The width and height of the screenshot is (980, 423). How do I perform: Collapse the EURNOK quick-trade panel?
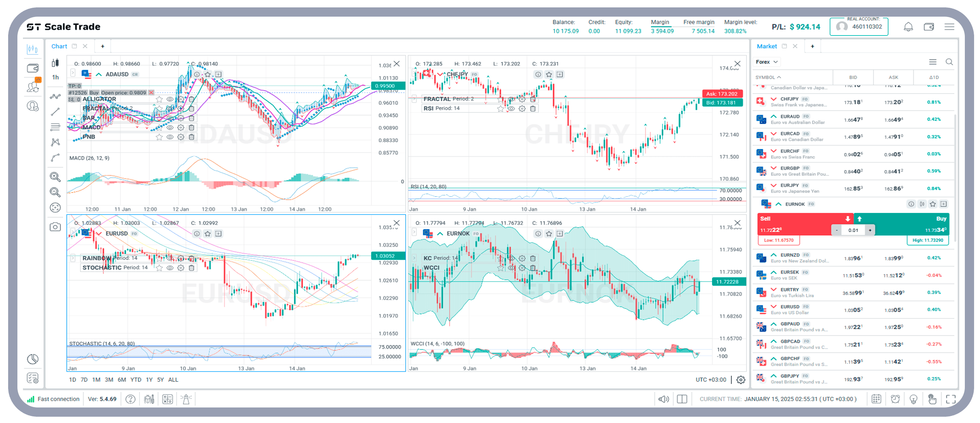(778, 204)
